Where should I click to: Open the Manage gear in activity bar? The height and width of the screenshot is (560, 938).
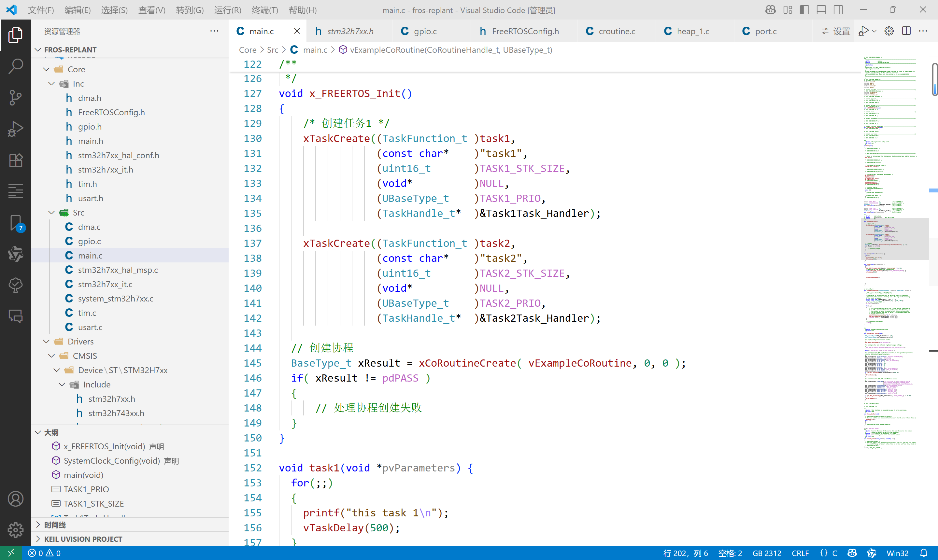[16, 530]
